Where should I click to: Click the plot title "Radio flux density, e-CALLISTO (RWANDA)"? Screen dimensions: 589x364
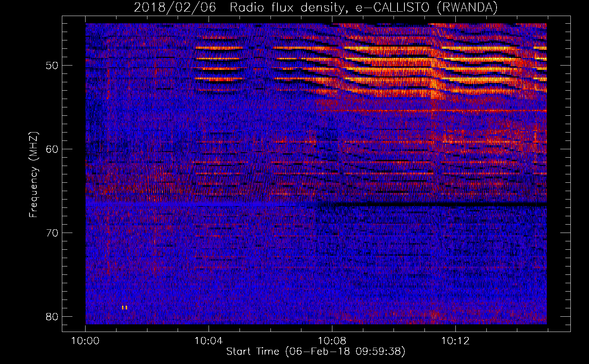click(364, 8)
